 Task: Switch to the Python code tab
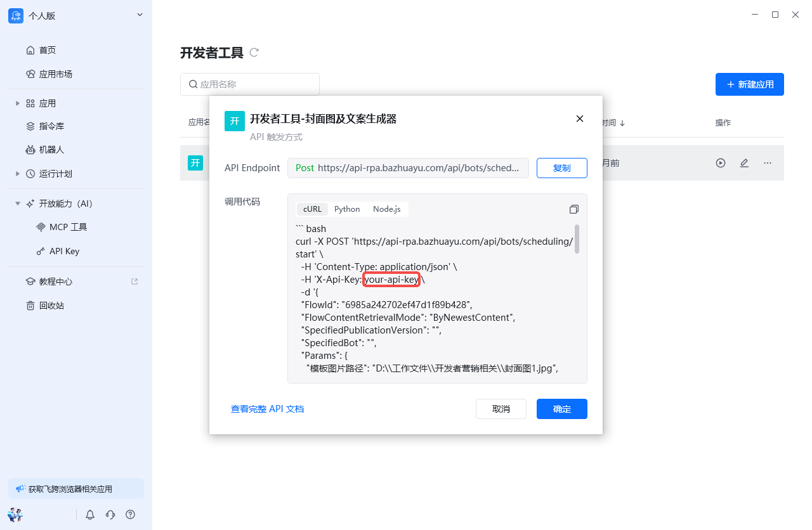pyautogui.click(x=347, y=209)
